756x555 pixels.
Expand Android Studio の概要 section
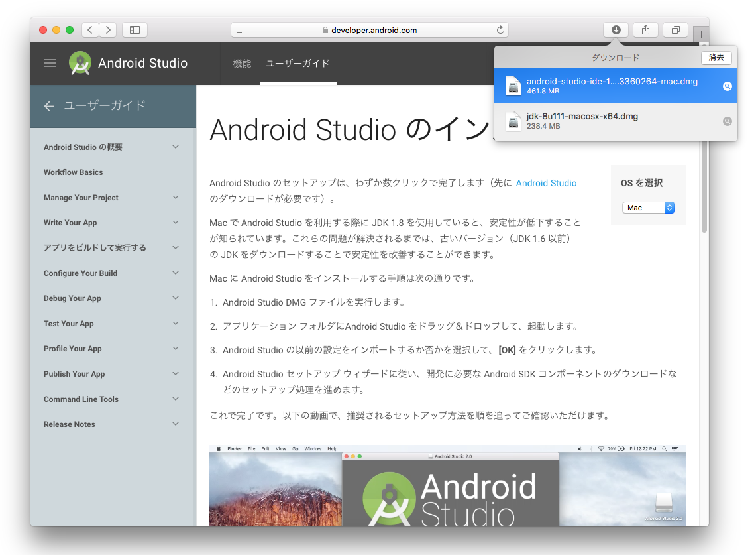click(176, 147)
